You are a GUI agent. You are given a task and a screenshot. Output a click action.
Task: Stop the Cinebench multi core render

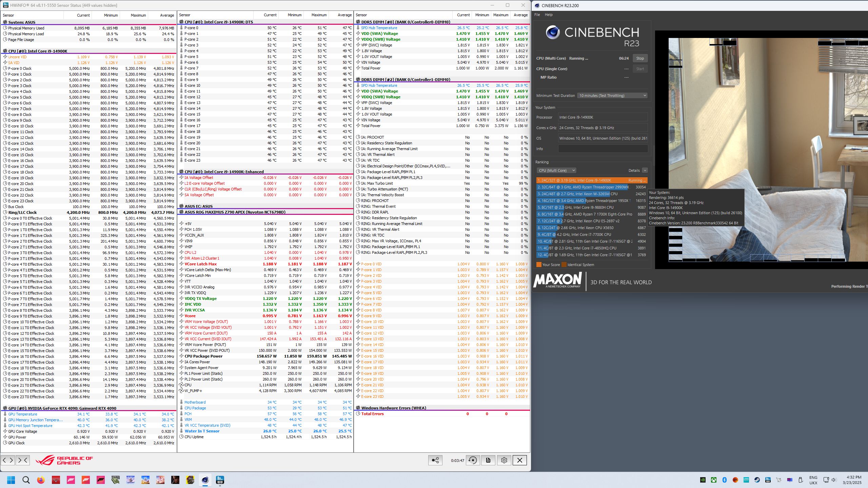click(640, 58)
